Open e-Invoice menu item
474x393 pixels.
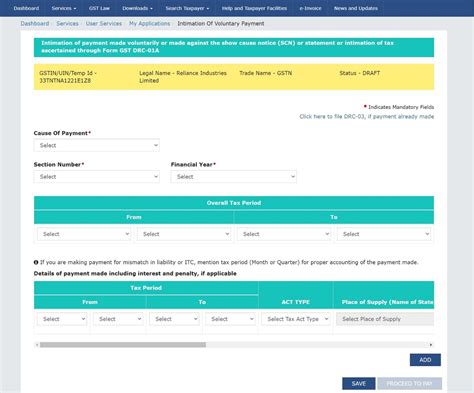coord(310,8)
